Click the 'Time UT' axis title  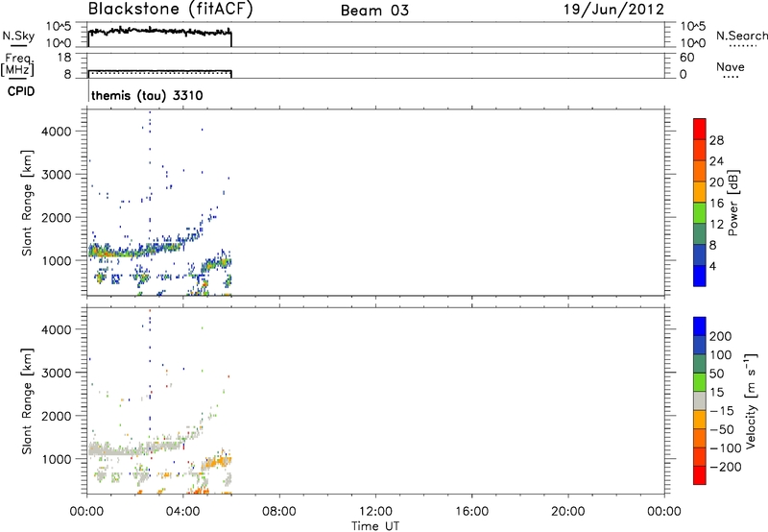coord(375,526)
